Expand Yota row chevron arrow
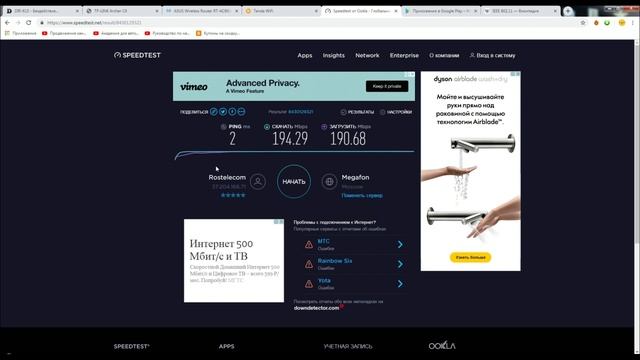 [400, 284]
